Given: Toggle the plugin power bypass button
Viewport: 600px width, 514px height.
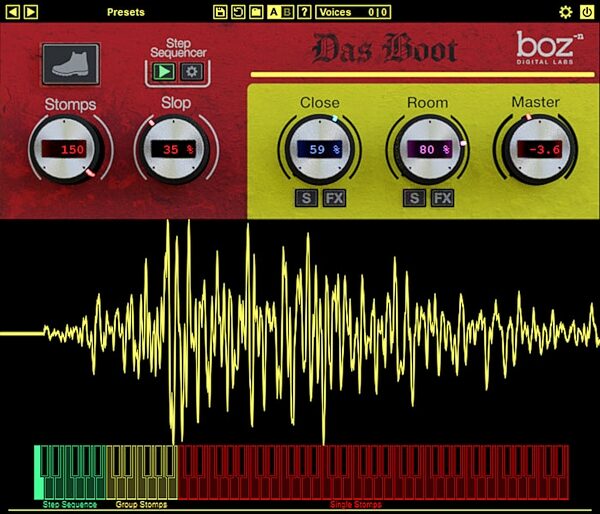Looking at the screenshot, I should click(587, 12).
